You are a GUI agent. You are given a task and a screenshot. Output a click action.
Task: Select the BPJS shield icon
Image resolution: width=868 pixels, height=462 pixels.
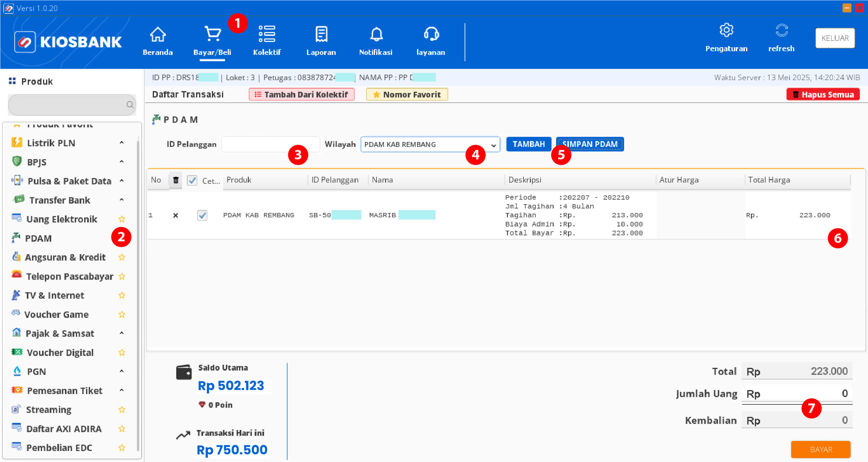tap(16, 161)
